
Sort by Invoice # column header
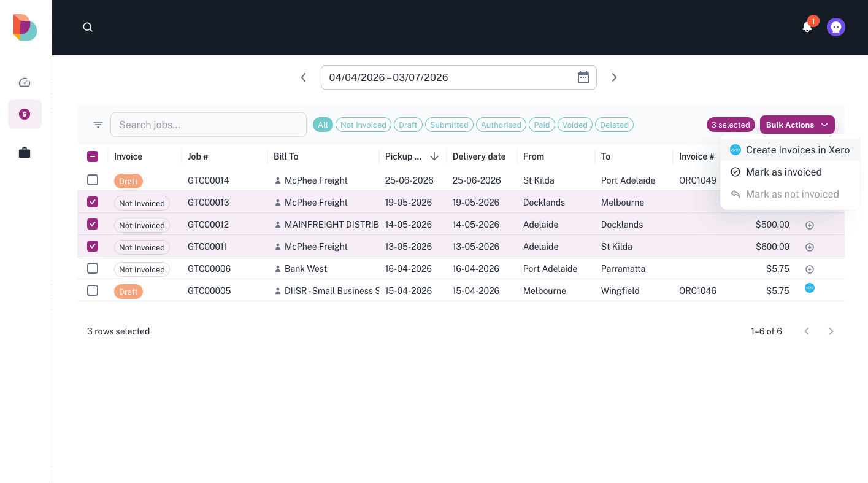697,156
